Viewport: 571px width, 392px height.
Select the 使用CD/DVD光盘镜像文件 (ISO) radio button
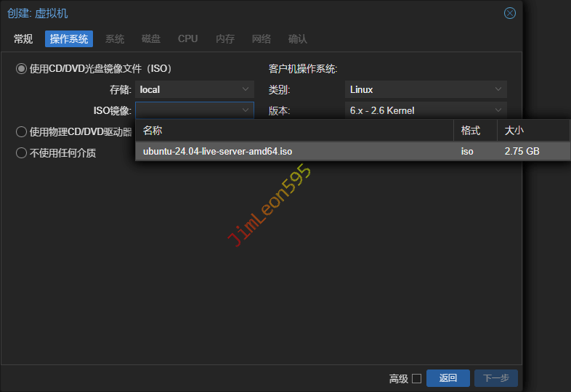(22, 69)
